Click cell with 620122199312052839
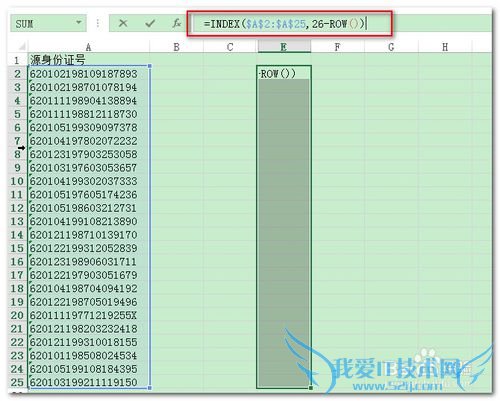 point(89,248)
